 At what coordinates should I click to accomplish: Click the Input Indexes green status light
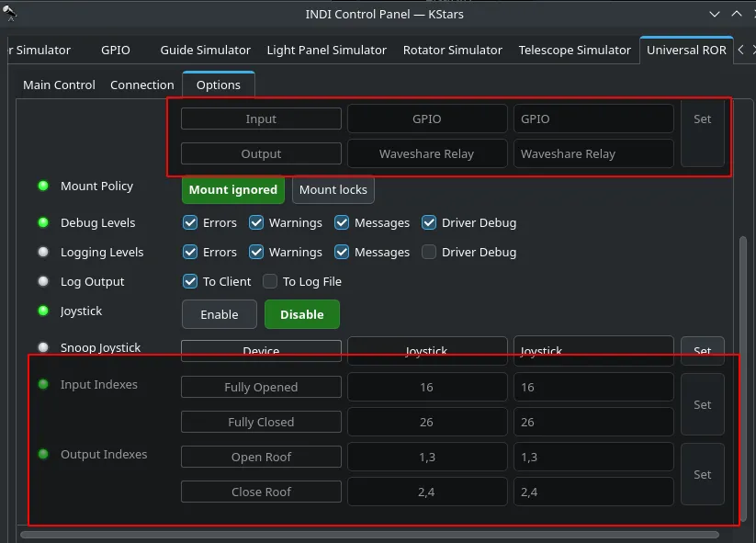[43, 384]
